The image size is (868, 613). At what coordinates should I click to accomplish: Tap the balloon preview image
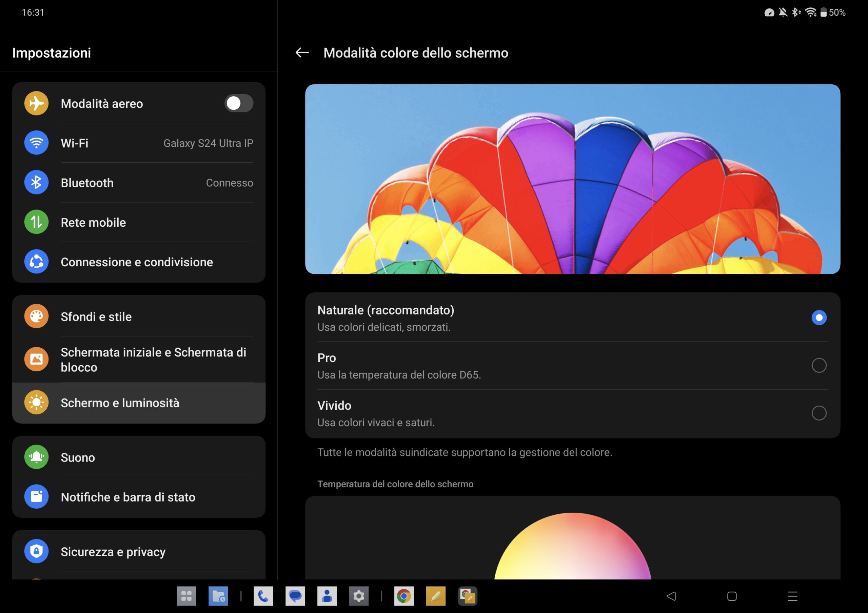click(572, 179)
